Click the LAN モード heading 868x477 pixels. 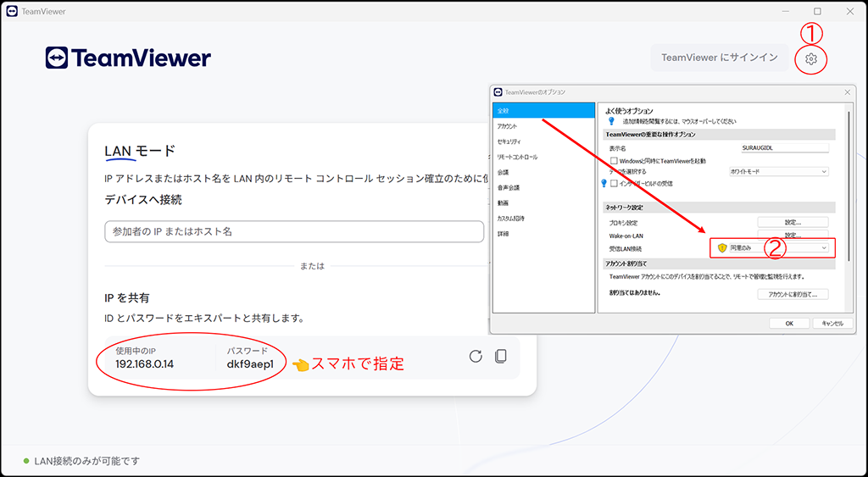(140, 151)
